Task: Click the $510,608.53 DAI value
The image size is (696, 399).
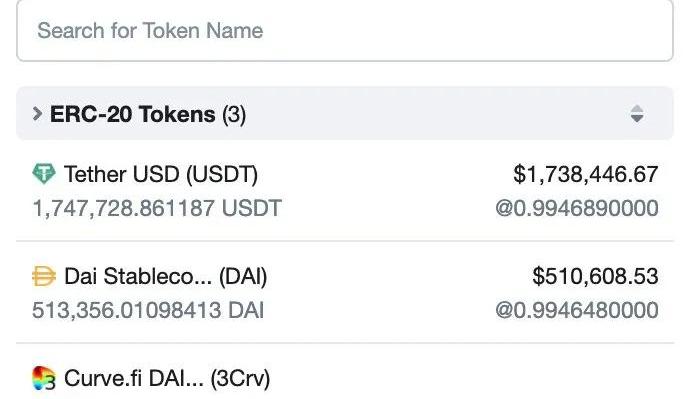Action: (595, 276)
